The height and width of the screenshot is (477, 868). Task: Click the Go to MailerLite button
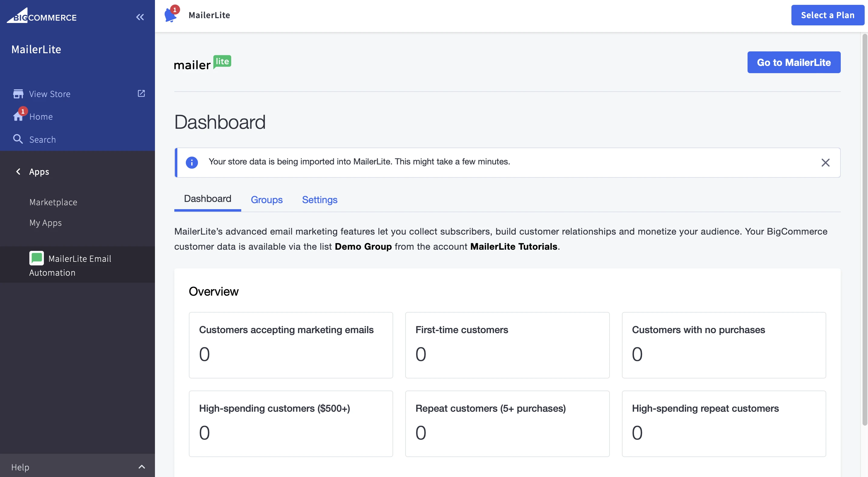pyautogui.click(x=794, y=62)
